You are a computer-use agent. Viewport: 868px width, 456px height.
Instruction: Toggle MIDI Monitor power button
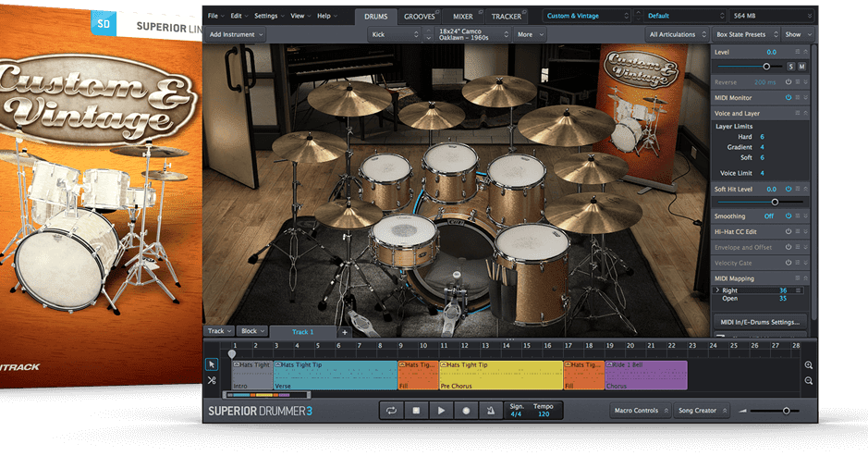click(x=789, y=97)
